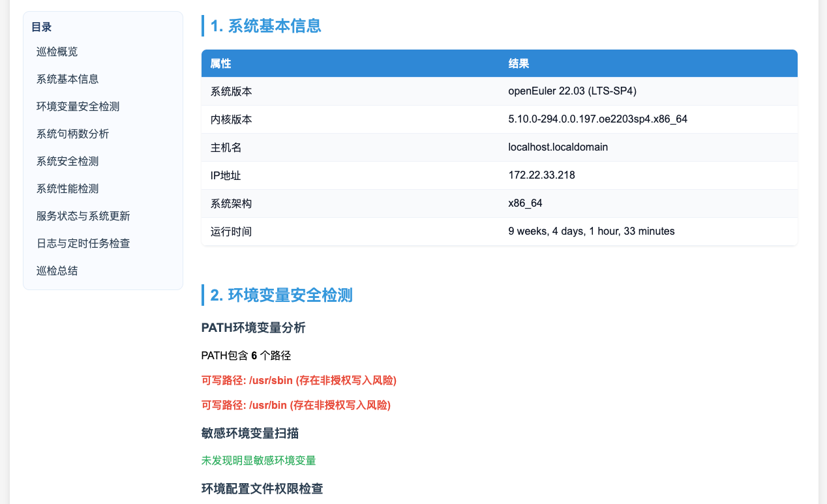Jump to 环境变量安全检测 from the sidebar
This screenshot has height=504, width=827.
[x=78, y=106]
